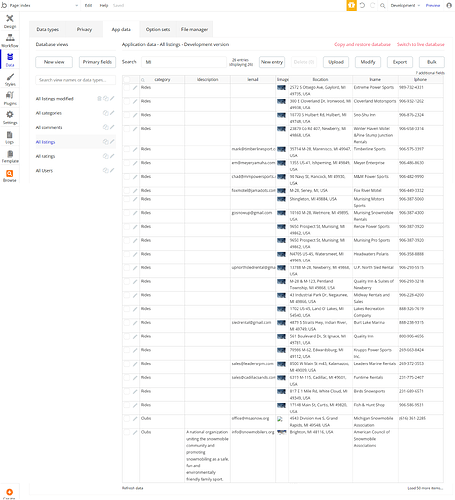Check the Michigan Snowmobile Association row checkbox
Image resolution: width=455 pixels, height=500 pixels.
point(127,419)
